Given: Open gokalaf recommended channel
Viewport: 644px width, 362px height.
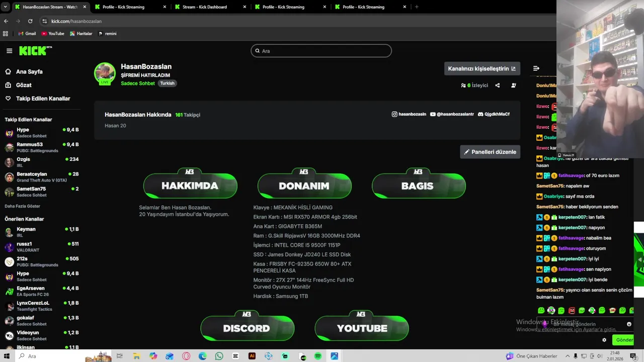Looking at the screenshot, I should pyautogui.click(x=41, y=321).
